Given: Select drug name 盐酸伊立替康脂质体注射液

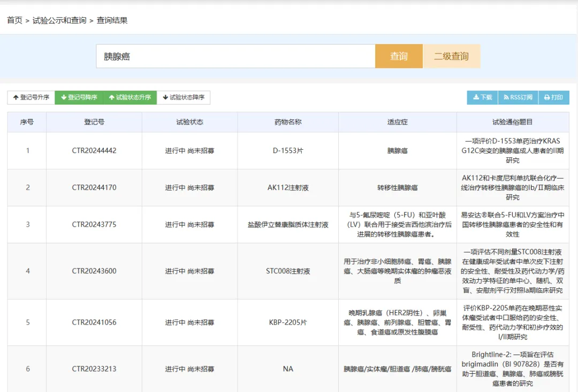Looking at the screenshot, I should tap(288, 225).
